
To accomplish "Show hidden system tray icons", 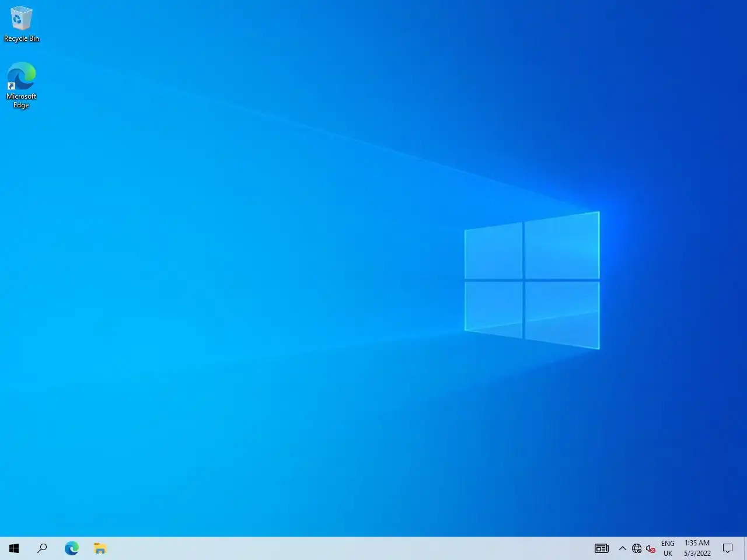I will pyautogui.click(x=623, y=548).
